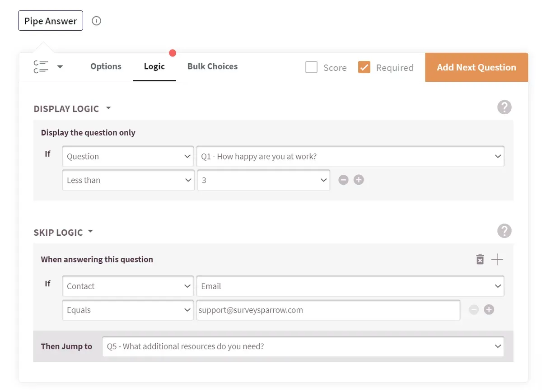Viewport: 542px width, 392px height.
Task: Click the support email value input field
Action: click(328, 310)
